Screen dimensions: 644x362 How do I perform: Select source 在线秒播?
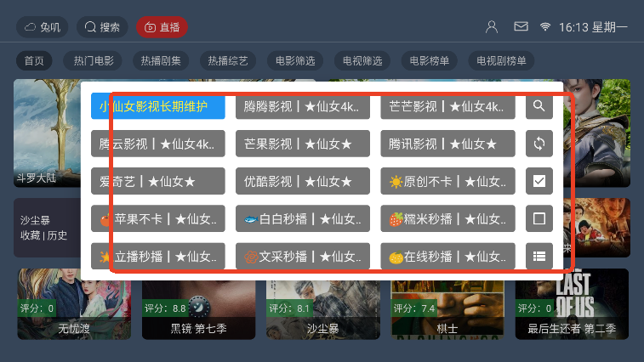pyautogui.click(x=447, y=256)
